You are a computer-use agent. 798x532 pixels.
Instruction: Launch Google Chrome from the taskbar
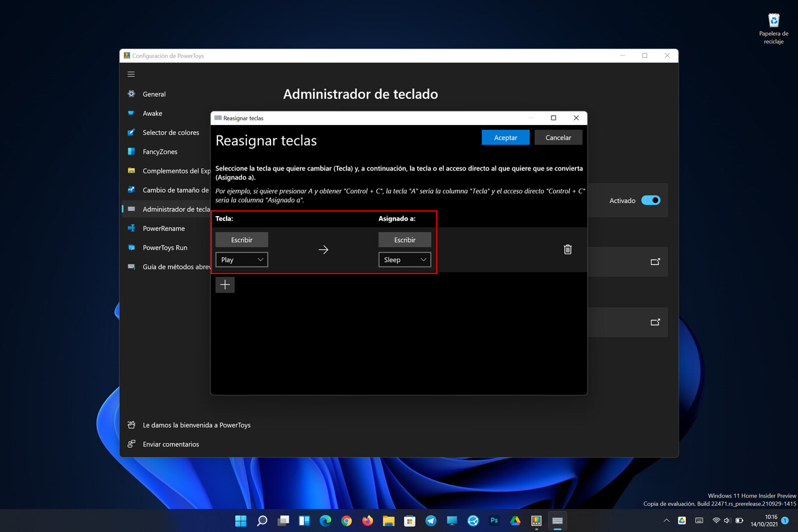346,520
